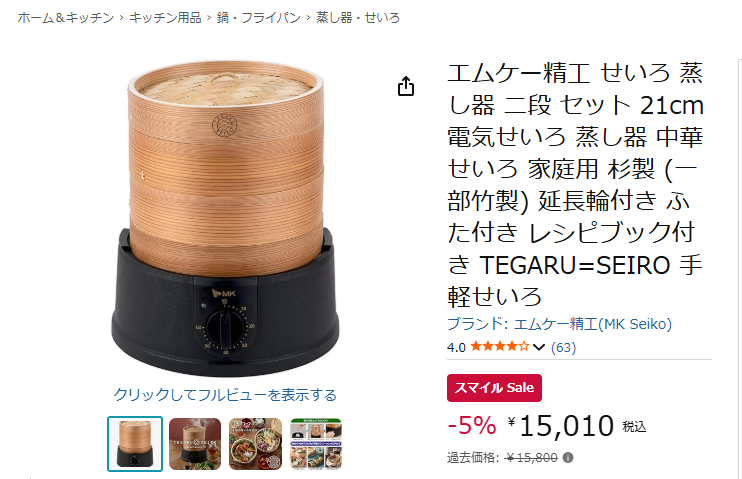The image size is (742, 479).
Task: Click the main steamer product image
Action: (225, 218)
